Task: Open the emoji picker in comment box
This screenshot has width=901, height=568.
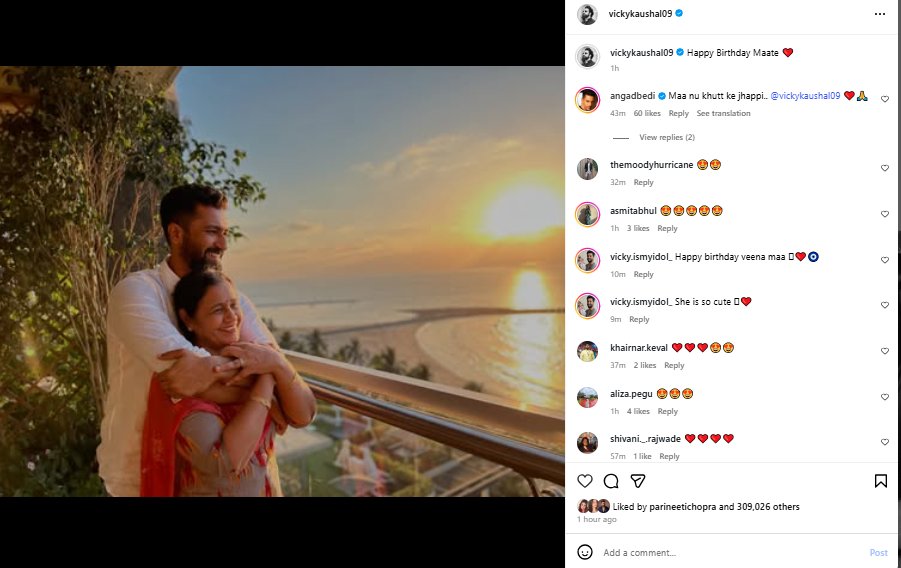Action: click(x=585, y=552)
